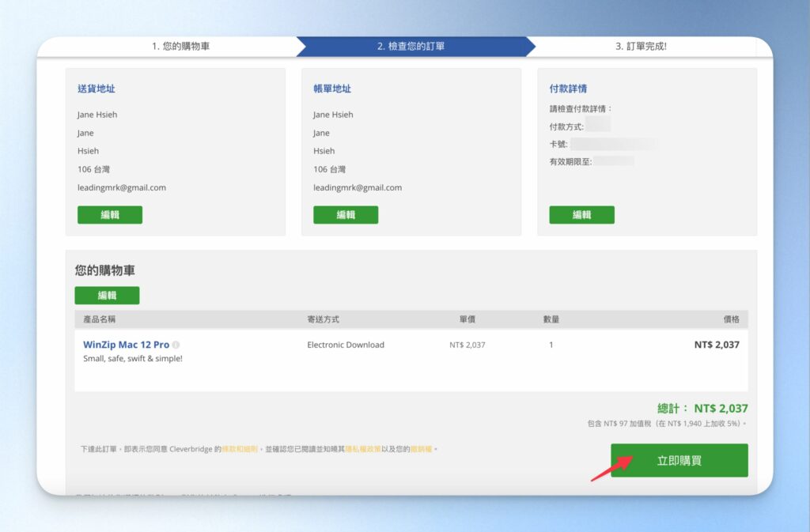
Task: Edit the 您的購物車 cart contents
Action: [107, 295]
